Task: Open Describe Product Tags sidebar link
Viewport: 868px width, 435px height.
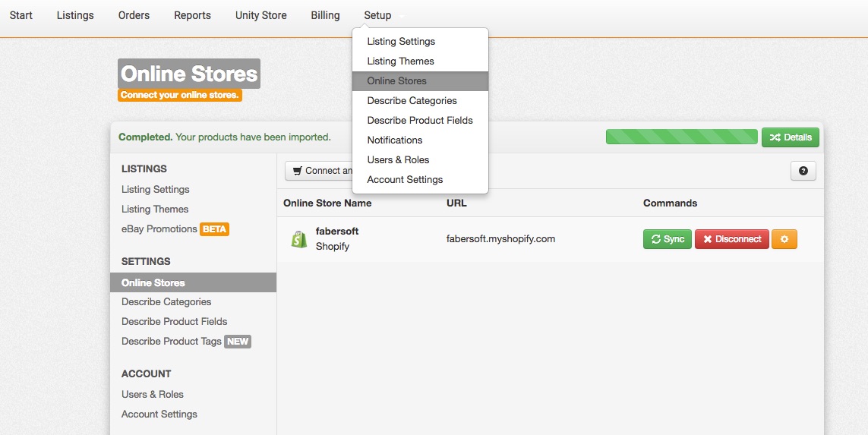Action: [171, 342]
